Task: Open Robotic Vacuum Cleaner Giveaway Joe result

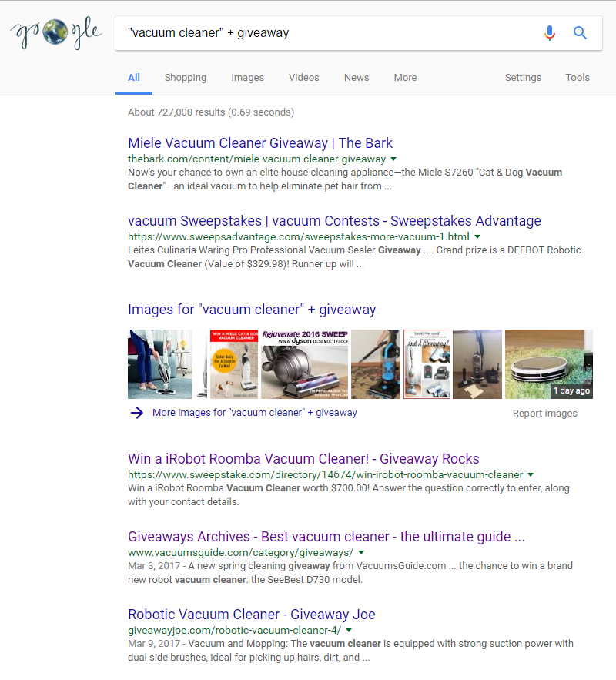Action: [252, 615]
